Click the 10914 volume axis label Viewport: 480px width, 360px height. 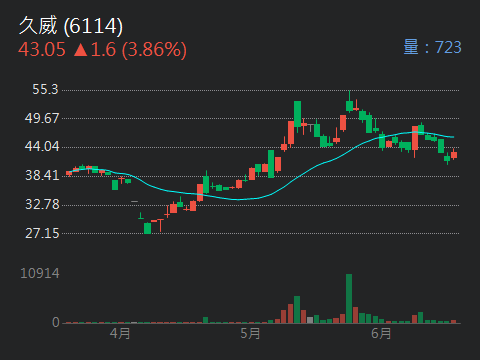click(40, 273)
